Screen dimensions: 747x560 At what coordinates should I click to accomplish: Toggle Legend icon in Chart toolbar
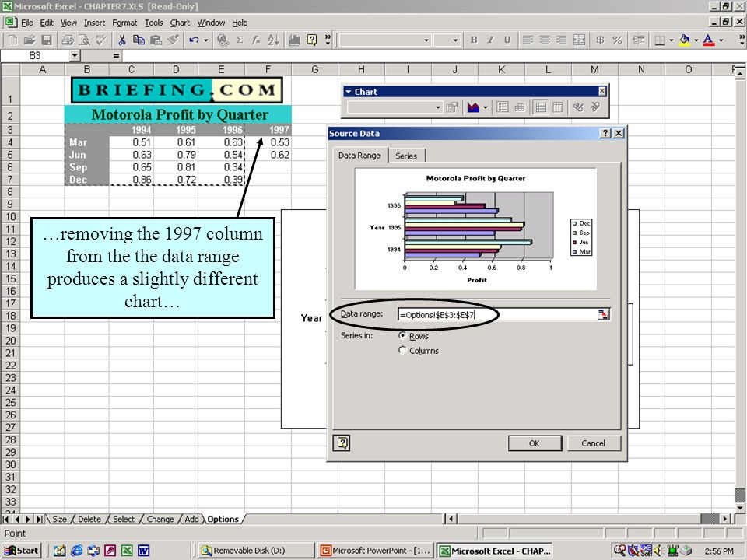point(503,107)
